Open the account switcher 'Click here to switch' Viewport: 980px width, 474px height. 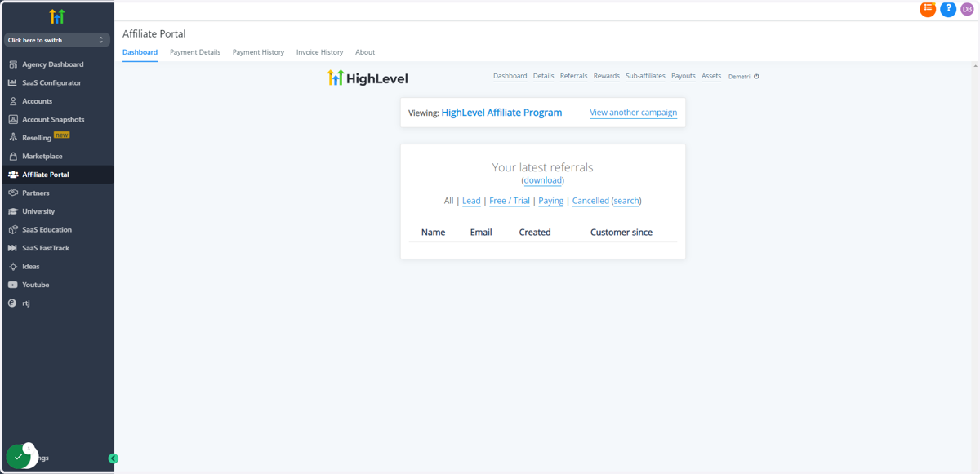tap(56, 40)
